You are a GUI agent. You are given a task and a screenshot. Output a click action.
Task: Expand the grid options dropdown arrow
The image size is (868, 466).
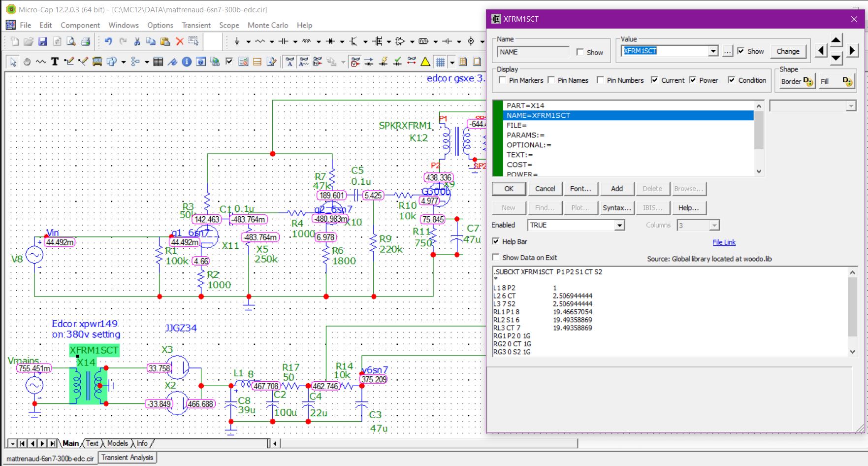tap(451, 62)
